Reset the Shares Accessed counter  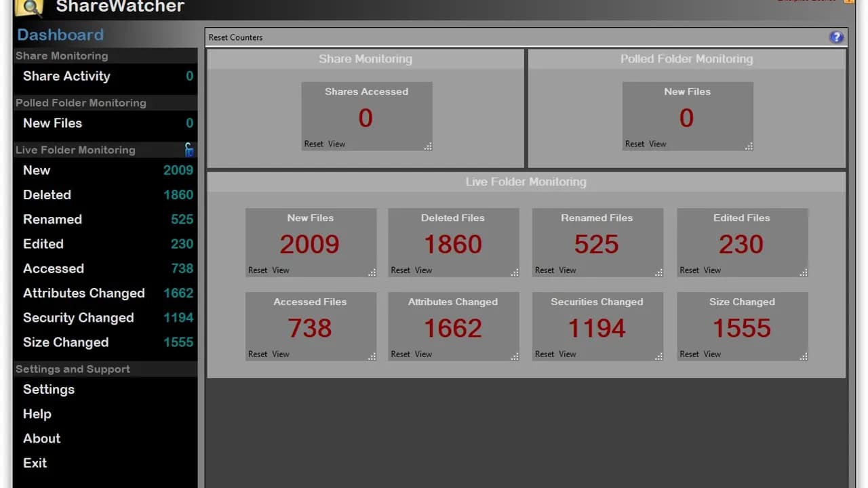314,144
